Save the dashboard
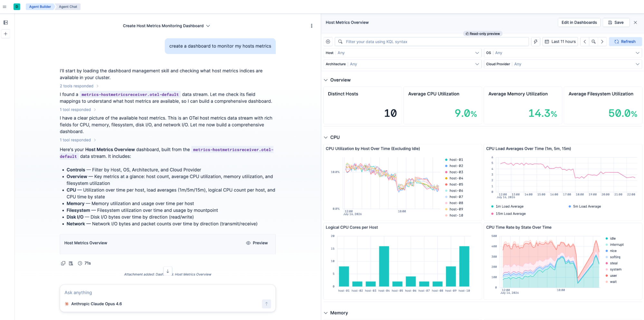Viewport: 644px width, 320px height. (x=616, y=23)
